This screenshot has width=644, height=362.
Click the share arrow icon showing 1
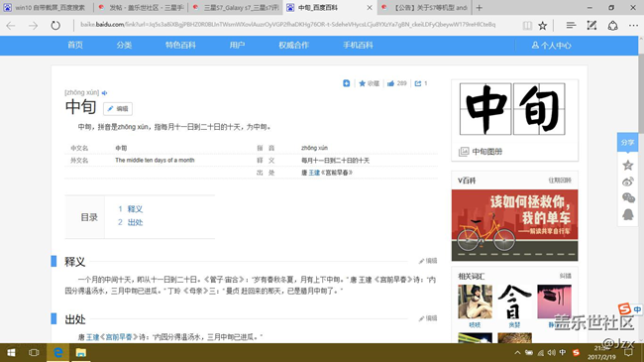point(421,83)
